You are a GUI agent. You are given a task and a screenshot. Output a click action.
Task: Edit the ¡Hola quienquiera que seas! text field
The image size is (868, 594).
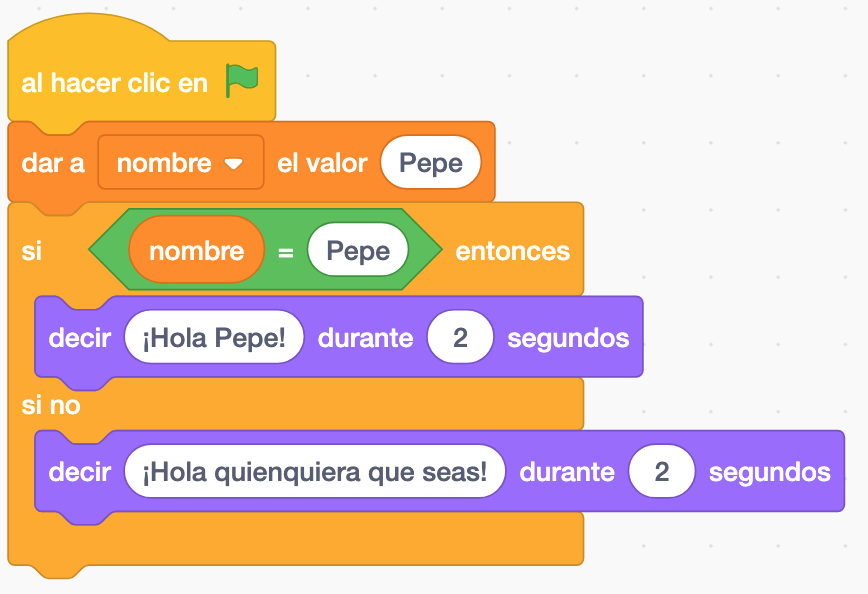point(315,472)
